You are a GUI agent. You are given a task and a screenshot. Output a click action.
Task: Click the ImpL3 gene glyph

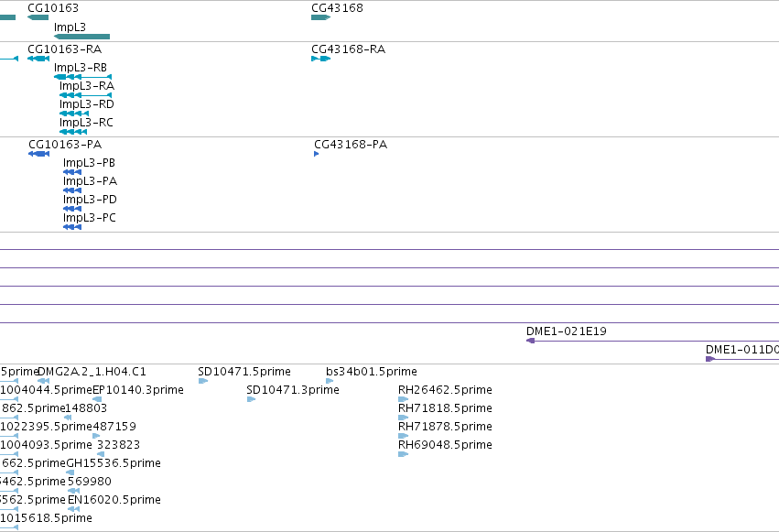coord(82,37)
